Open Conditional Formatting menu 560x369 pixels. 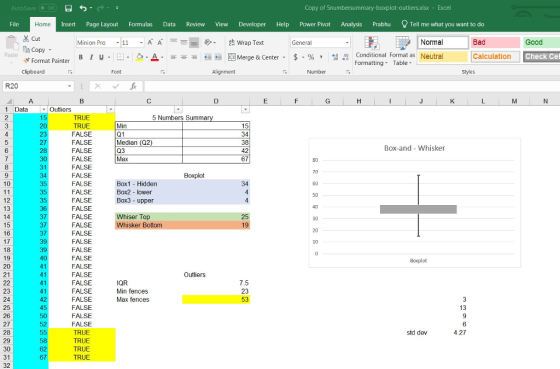click(x=371, y=51)
